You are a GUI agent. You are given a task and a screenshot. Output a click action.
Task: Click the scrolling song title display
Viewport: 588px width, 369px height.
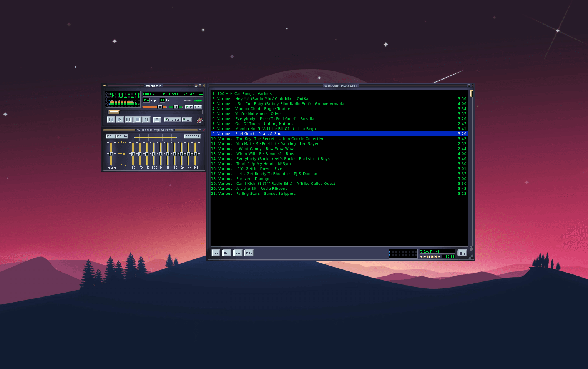[x=173, y=94]
